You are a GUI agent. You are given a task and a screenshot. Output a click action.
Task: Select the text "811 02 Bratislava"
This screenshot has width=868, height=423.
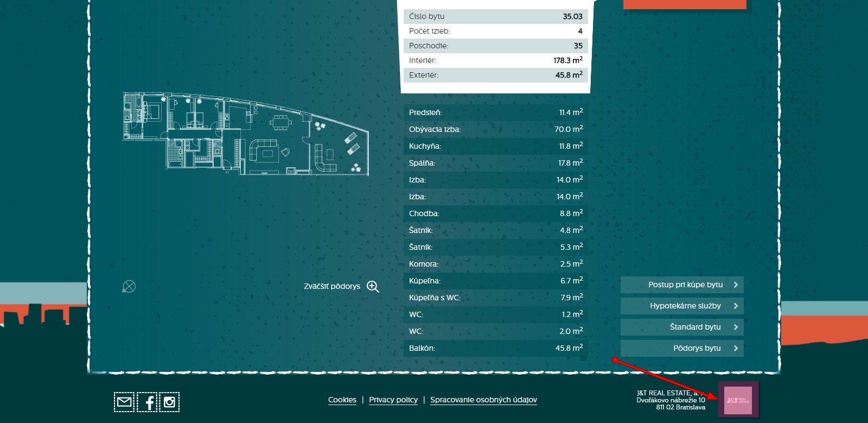681,407
